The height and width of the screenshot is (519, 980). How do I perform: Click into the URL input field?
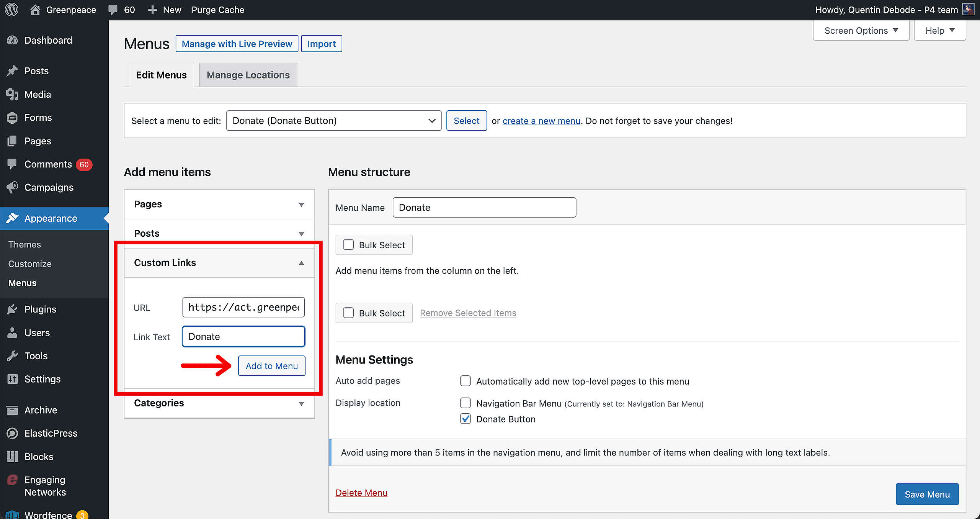point(243,307)
